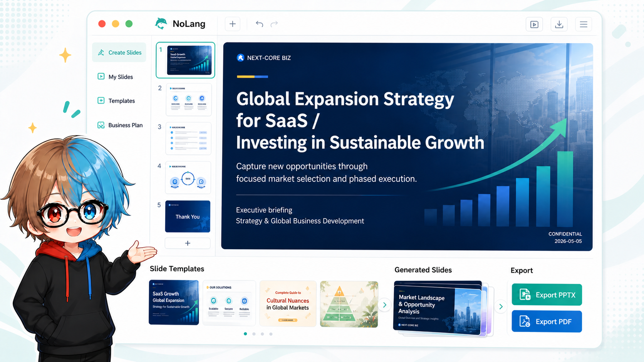Select slide 2 thumbnail in the slide list
Image resolution: width=644 pixels, height=362 pixels.
tap(189, 100)
